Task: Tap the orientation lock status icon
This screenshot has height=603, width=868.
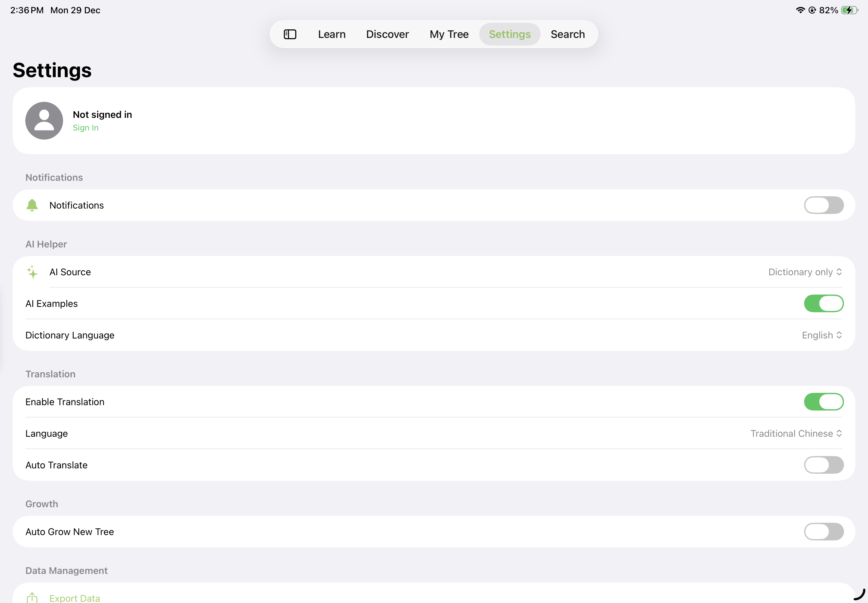Action: pos(812,10)
